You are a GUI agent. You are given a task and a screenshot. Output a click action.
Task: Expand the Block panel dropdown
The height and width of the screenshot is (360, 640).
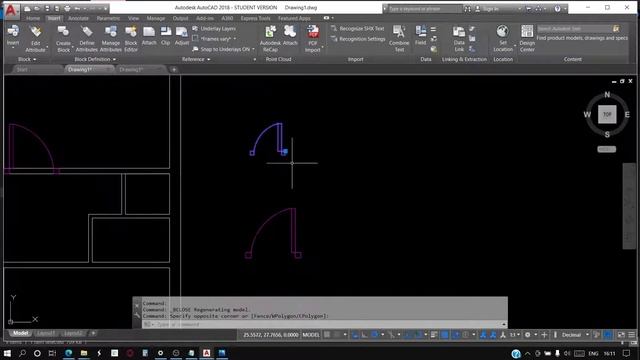27,59
